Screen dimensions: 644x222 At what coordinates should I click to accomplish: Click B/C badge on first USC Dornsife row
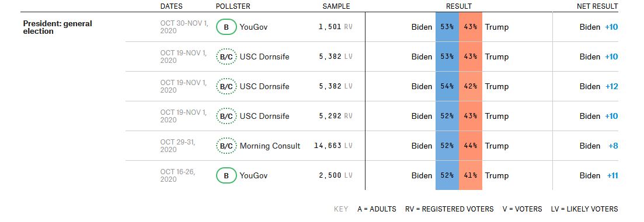[x=227, y=57]
